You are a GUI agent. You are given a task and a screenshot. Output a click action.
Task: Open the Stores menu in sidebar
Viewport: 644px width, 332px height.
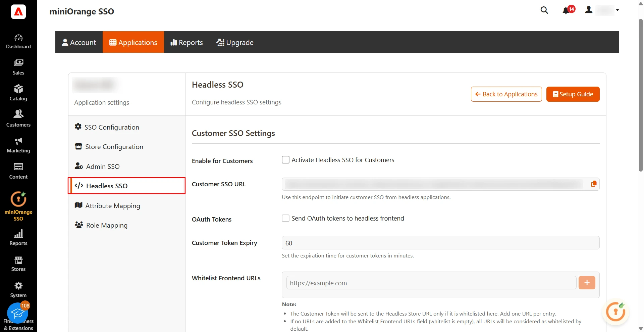click(x=18, y=264)
